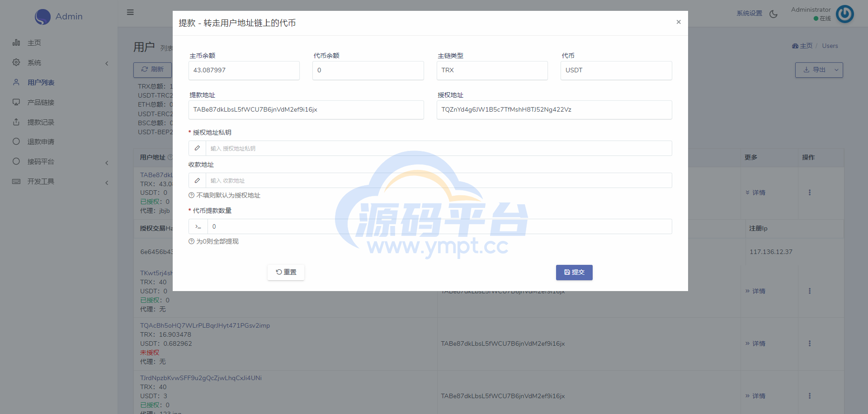Focus the 授权地址私钥 input
Image resolution: width=868 pixels, height=414 pixels.
click(x=439, y=148)
